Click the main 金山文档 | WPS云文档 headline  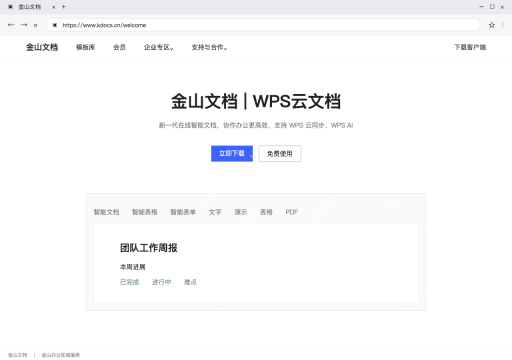pos(256,101)
